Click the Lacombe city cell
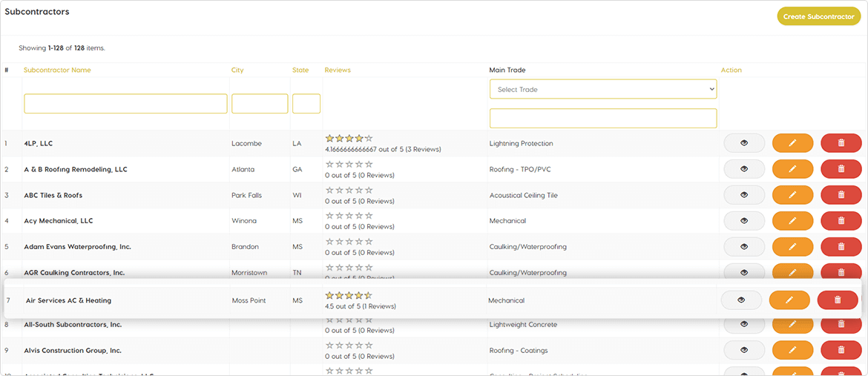This screenshot has width=868, height=376. [246, 143]
